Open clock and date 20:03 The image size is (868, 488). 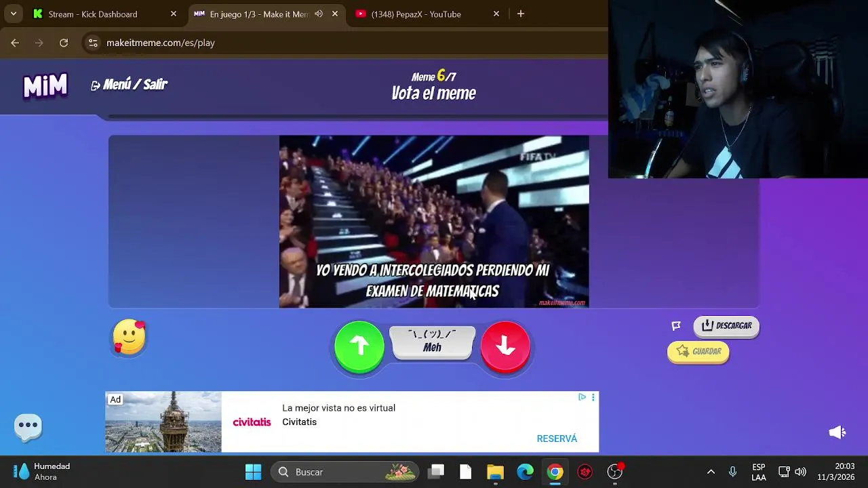pyautogui.click(x=836, y=472)
